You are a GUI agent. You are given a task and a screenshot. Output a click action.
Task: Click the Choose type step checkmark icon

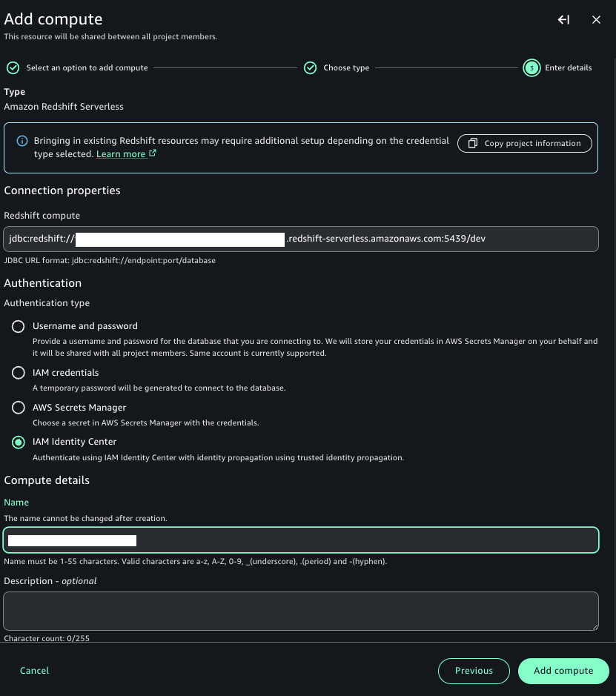311,67
